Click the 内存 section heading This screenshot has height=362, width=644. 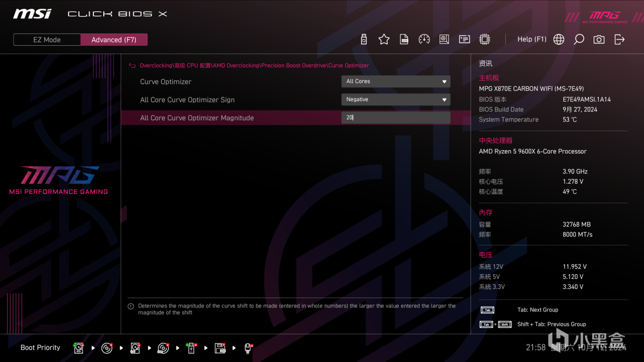[x=486, y=213]
